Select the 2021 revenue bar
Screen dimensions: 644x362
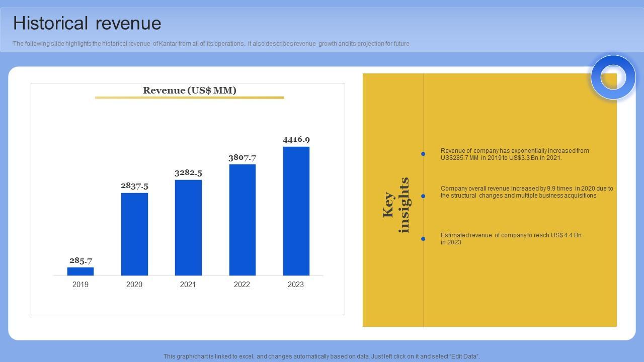tap(188, 228)
